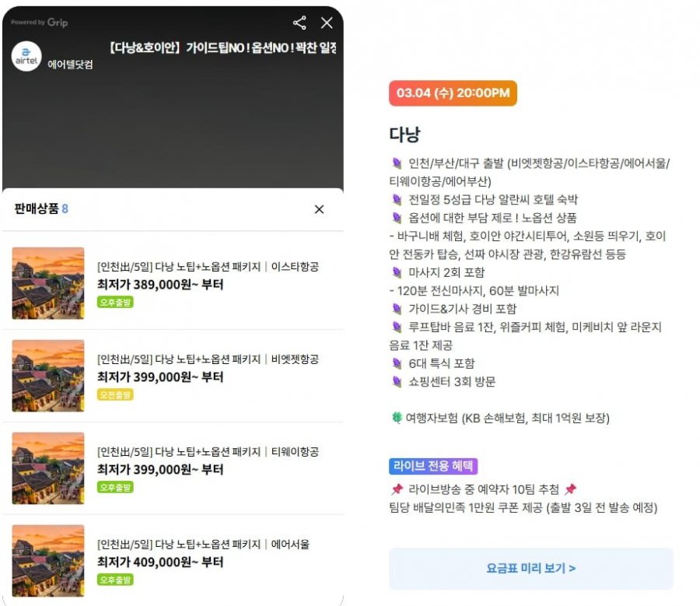Click the 03.04 (수) 20:00PM date badge
The height and width of the screenshot is (606, 700).
(x=453, y=93)
